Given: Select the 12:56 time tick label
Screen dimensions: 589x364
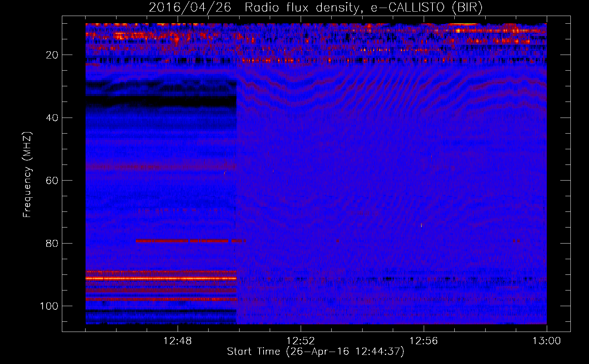Looking at the screenshot, I should tap(424, 341).
